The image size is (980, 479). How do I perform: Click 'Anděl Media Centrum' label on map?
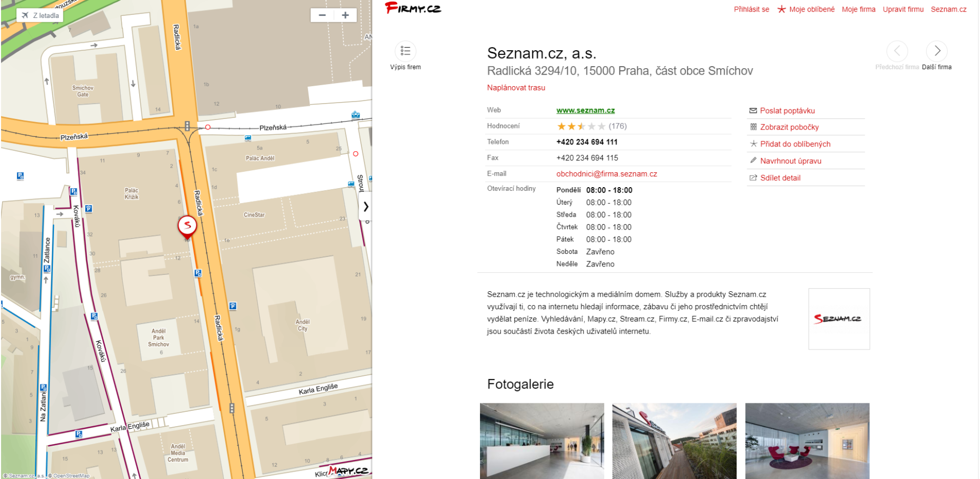coord(178,453)
